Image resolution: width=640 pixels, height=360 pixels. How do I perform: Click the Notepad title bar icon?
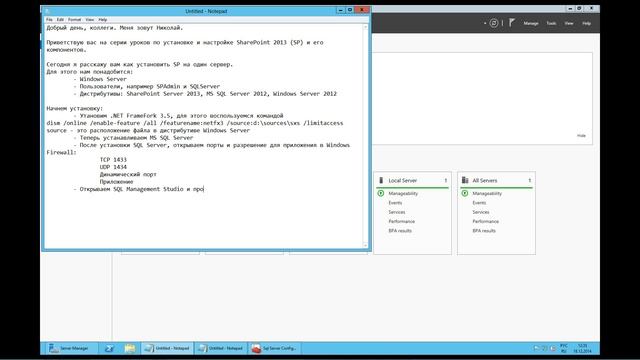(x=48, y=11)
